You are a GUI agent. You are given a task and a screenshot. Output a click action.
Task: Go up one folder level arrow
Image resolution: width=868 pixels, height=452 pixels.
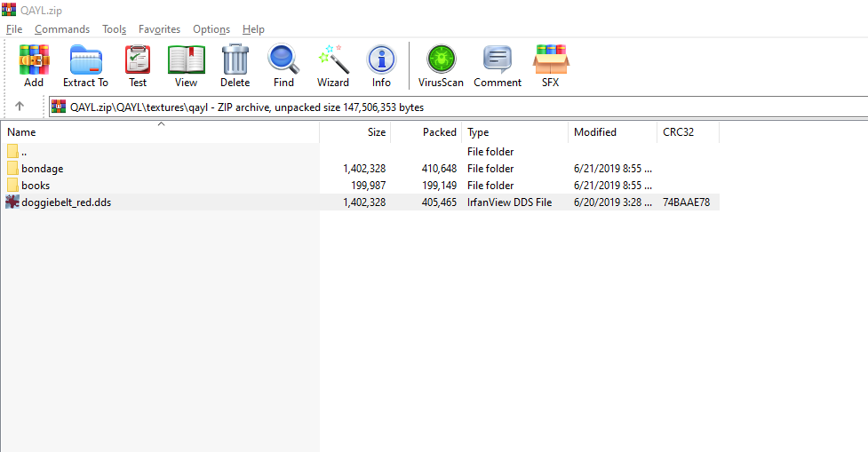tap(20, 107)
